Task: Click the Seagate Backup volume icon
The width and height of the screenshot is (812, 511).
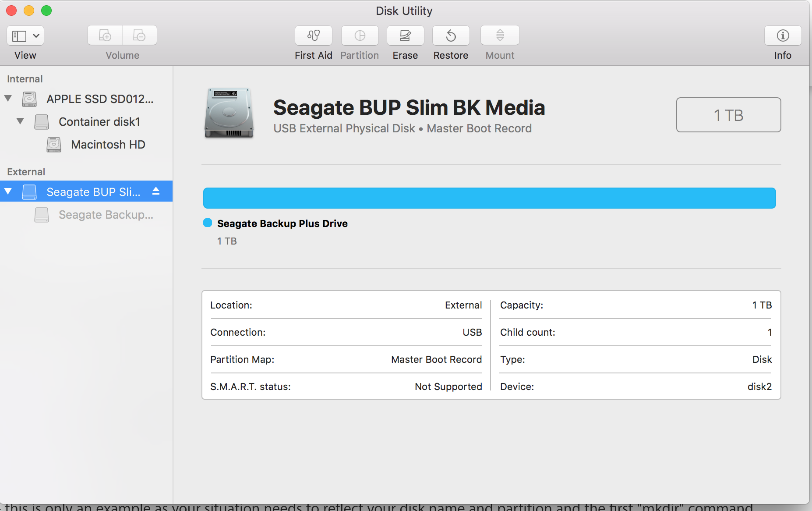Action: pos(42,215)
